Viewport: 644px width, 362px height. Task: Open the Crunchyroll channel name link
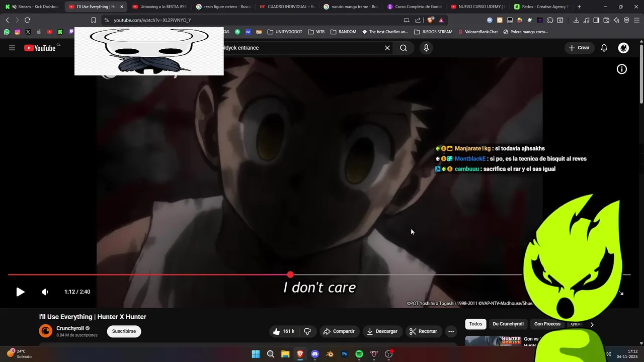(x=70, y=328)
